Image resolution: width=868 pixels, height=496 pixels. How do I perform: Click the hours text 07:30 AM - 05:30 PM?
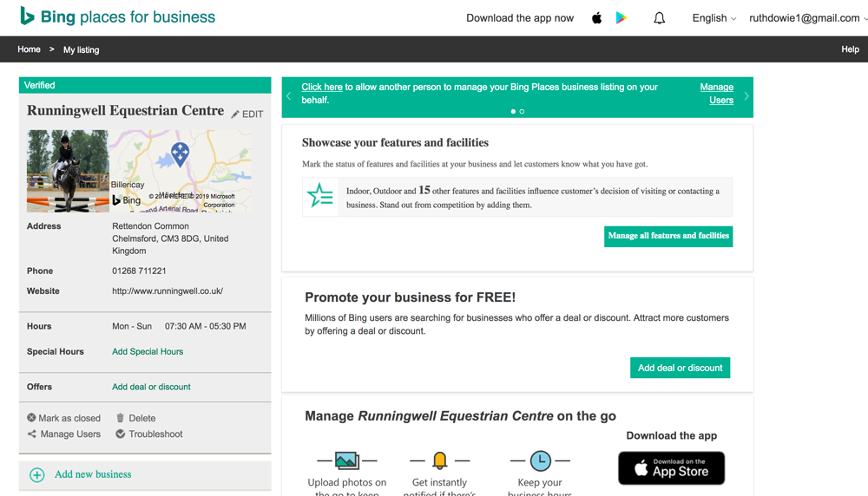point(206,326)
